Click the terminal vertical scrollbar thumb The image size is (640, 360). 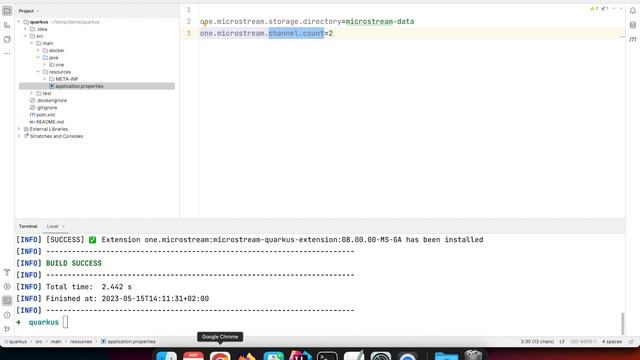[x=622, y=323]
